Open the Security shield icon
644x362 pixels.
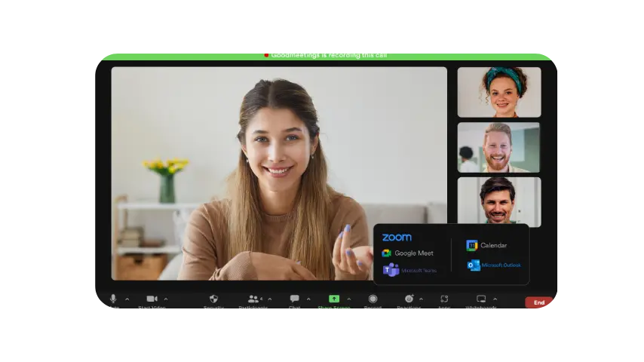point(213,299)
